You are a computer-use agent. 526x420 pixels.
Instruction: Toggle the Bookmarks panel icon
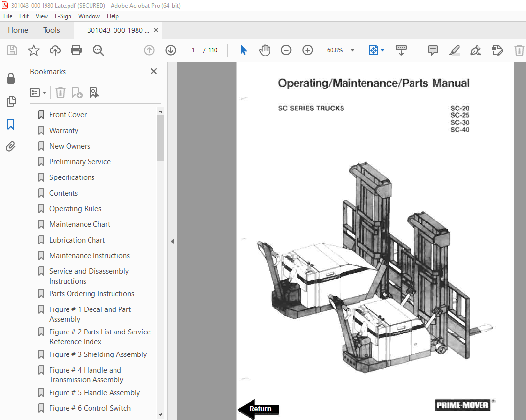pyautogui.click(x=11, y=124)
